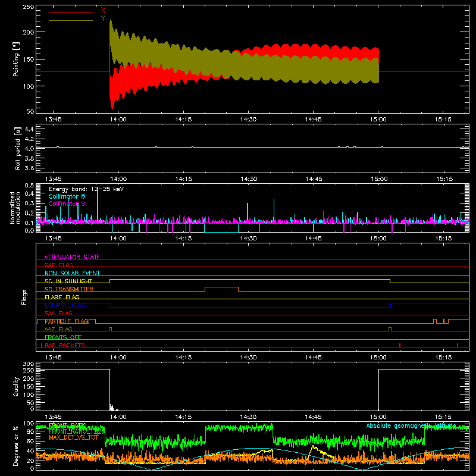Click the 15:15 tick under Quality plot
This screenshot has width=476, height=476.
pyautogui.click(x=443, y=417)
